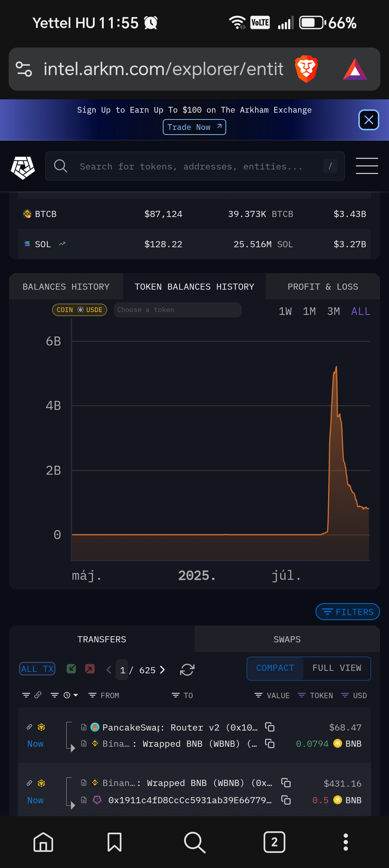The image size is (389, 868).
Task: Tap the search magnifier icon
Action: point(61,166)
